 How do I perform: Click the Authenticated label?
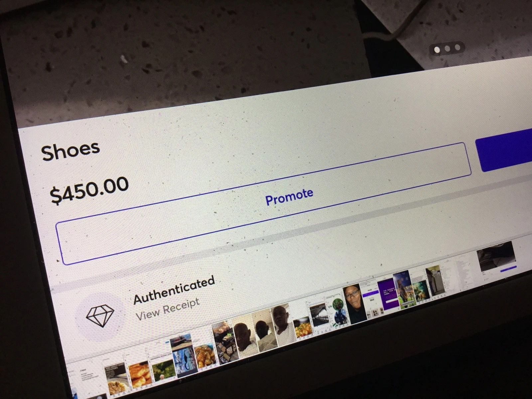pos(174,290)
